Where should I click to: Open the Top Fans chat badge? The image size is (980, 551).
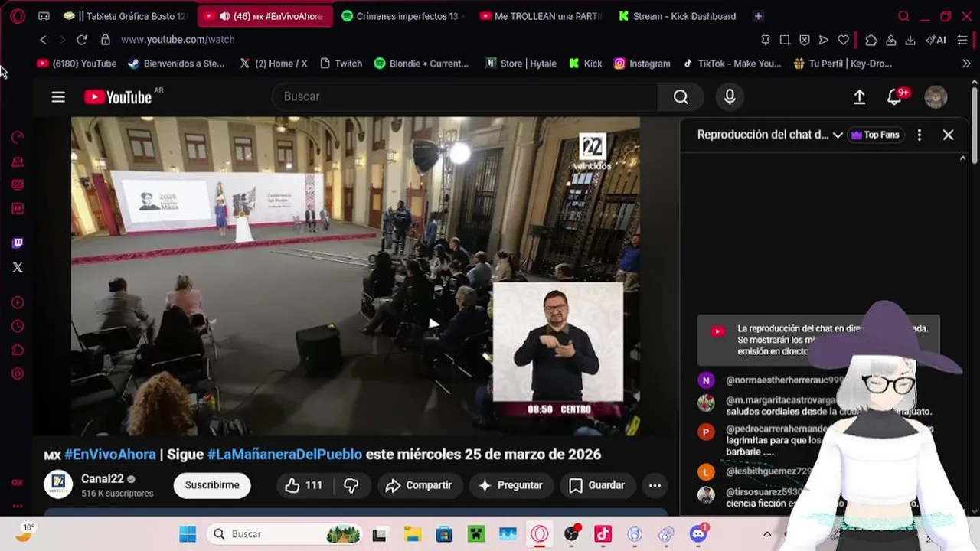(x=875, y=135)
